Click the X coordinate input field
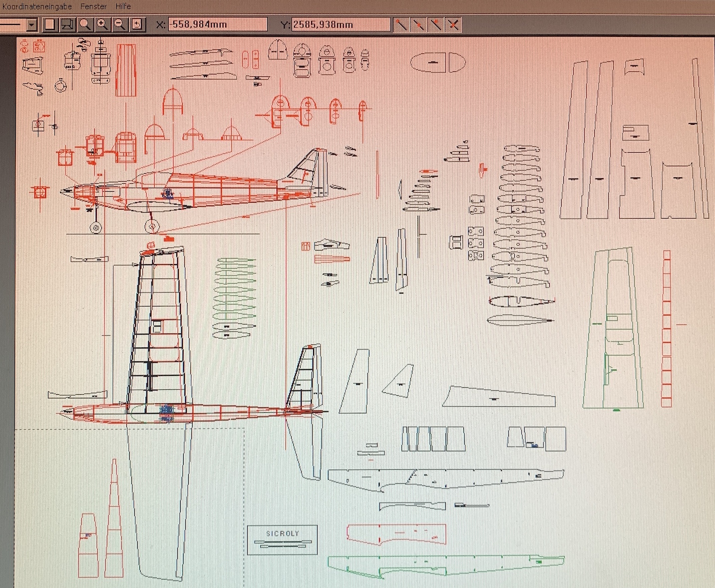The width and height of the screenshot is (715, 588). click(217, 24)
